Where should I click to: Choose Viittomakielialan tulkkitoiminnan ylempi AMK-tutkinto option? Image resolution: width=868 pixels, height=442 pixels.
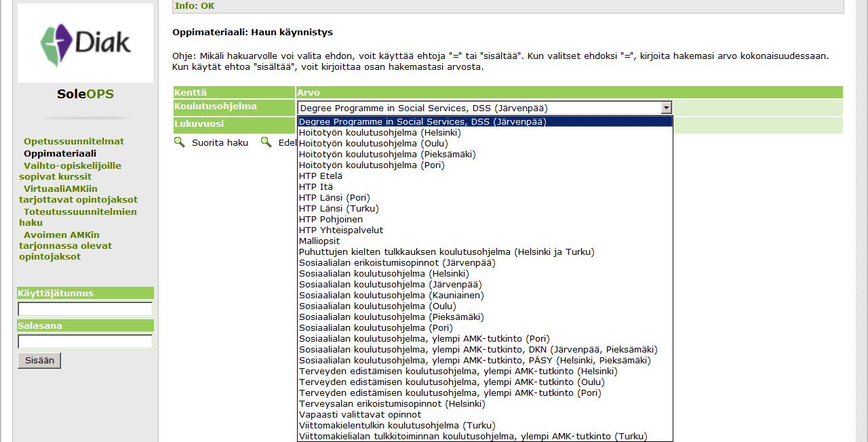[485, 437]
